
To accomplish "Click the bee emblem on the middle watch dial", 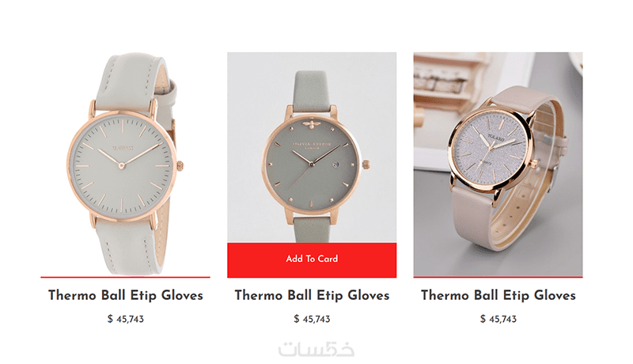I will (311, 123).
